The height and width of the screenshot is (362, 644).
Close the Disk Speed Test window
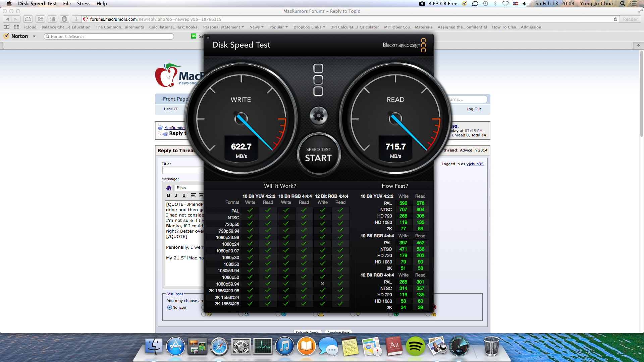click(208, 38)
